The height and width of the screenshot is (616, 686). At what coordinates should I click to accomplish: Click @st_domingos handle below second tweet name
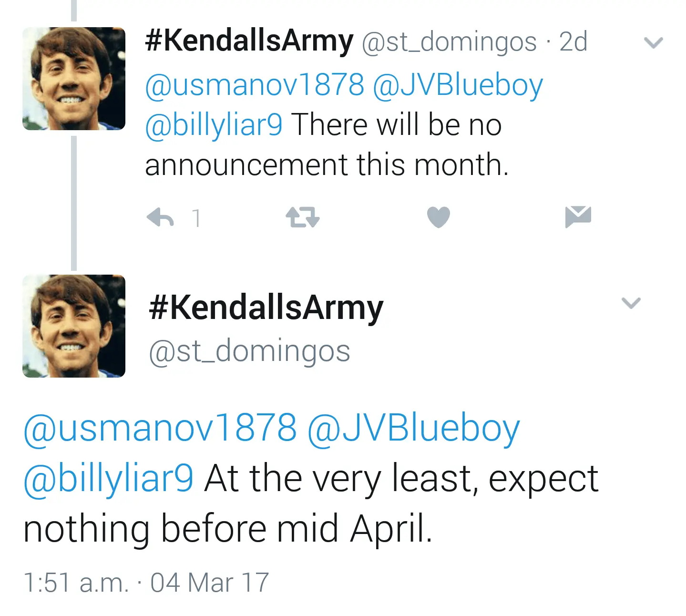click(x=249, y=351)
